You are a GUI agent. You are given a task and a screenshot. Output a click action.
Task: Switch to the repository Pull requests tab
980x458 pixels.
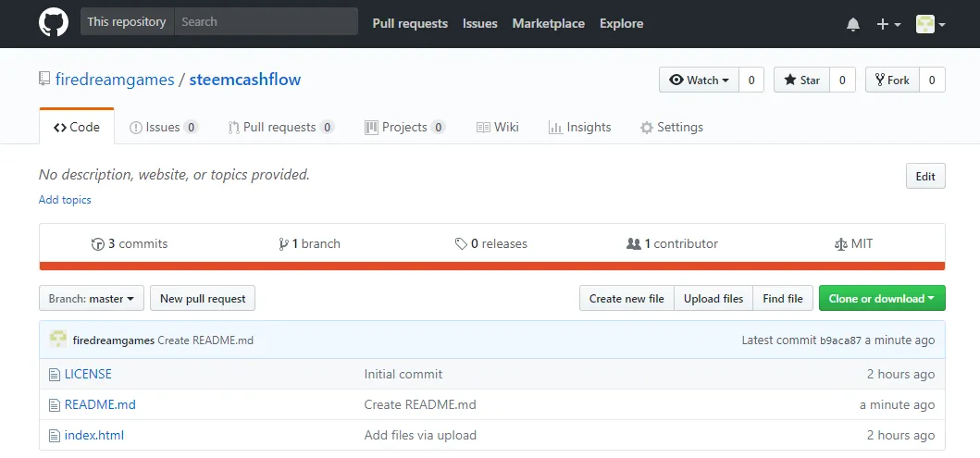280,127
